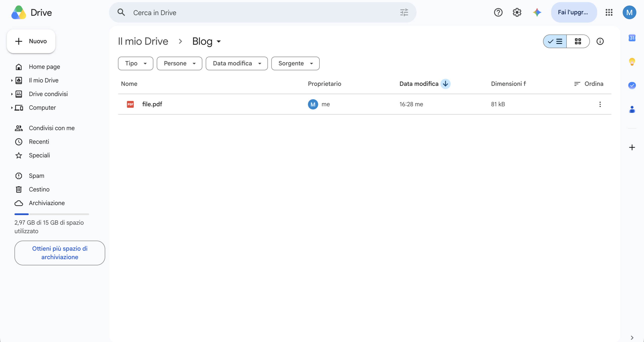Open the Ordina sort options
This screenshot has width=644, height=342.
click(x=589, y=84)
